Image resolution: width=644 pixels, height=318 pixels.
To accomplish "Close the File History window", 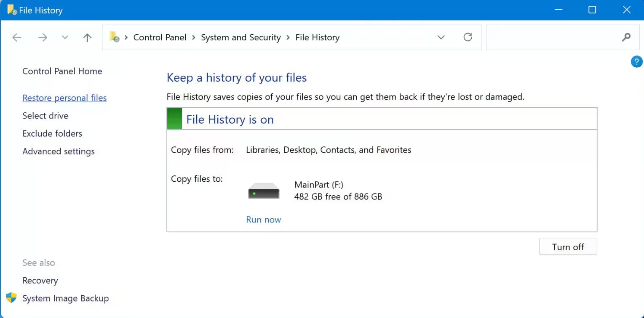I will coord(627,10).
